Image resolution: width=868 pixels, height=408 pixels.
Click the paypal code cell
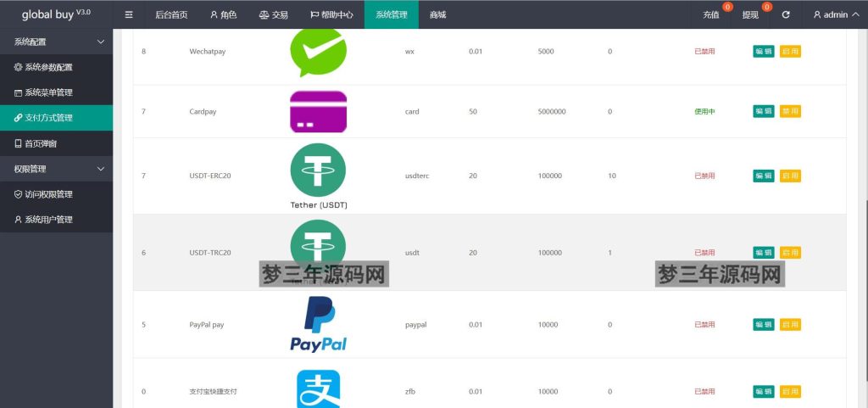[415, 325]
